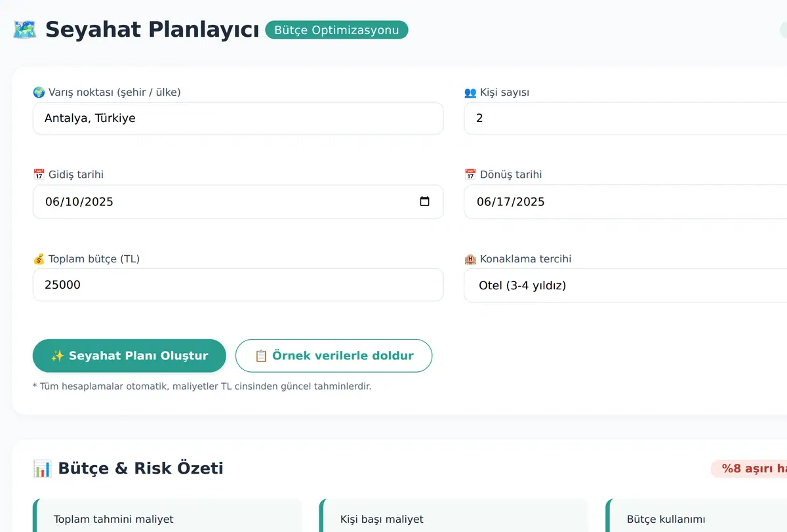Click the people icon of Kişi sayısı label
Screen dimensions: 787x532
click(x=470, y=92)
